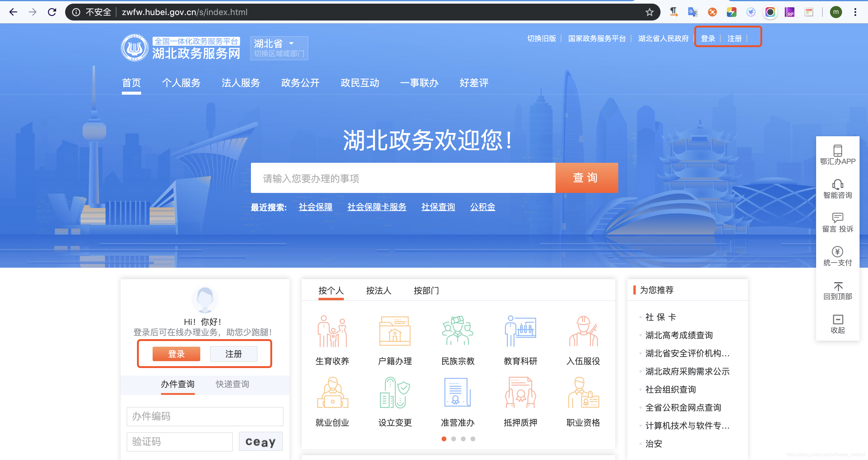Open the 教育科研 category icon
Image resolution: width=868 pixels, height=460 pixels.
click(x=520, y=332)
